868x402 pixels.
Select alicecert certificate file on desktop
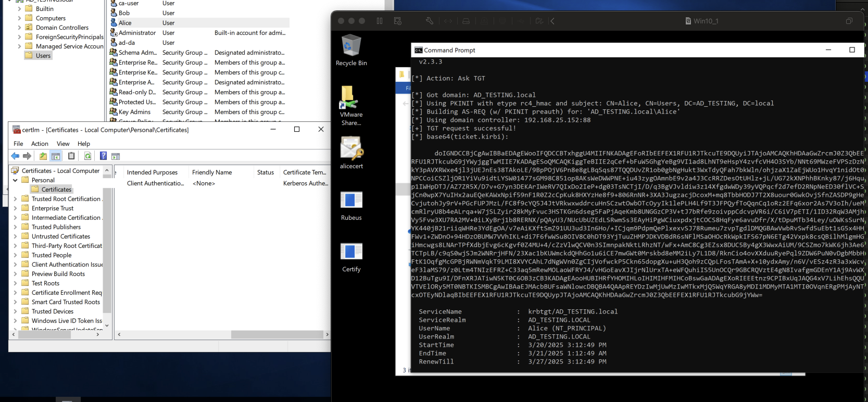coord(351,153)
